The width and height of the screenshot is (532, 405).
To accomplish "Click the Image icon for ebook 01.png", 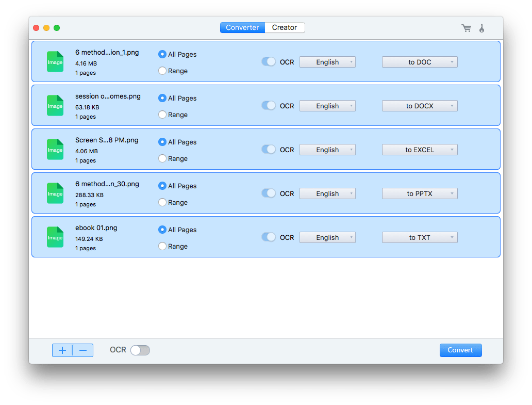I will [x=55, y=237].
